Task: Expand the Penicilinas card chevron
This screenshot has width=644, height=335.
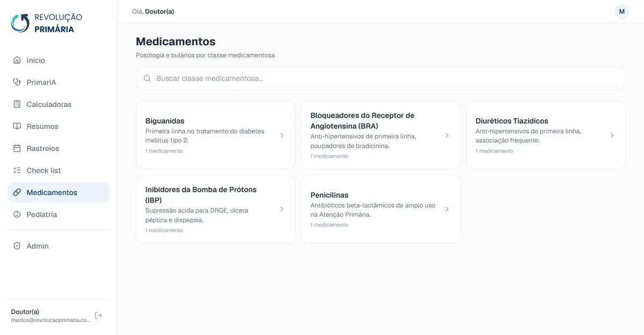Action: click(x=447, y=209)
